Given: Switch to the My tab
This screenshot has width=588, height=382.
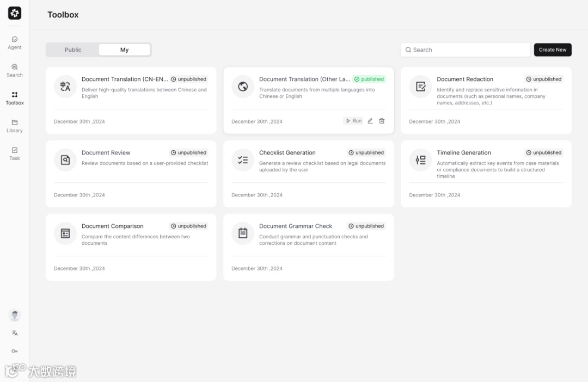Looking at the screenshot, I should click(x=125, y=50).
